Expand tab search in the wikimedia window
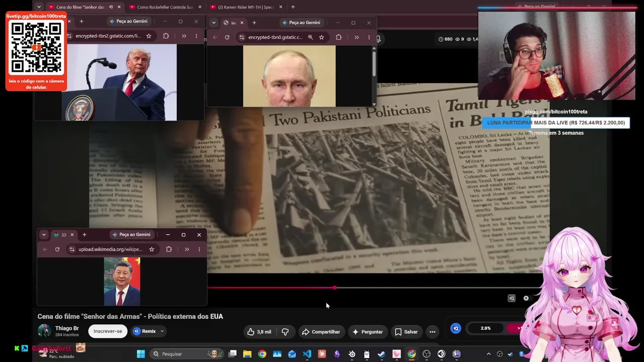The image size is (644, 362). pyautogui.click(x=44, y=235)
